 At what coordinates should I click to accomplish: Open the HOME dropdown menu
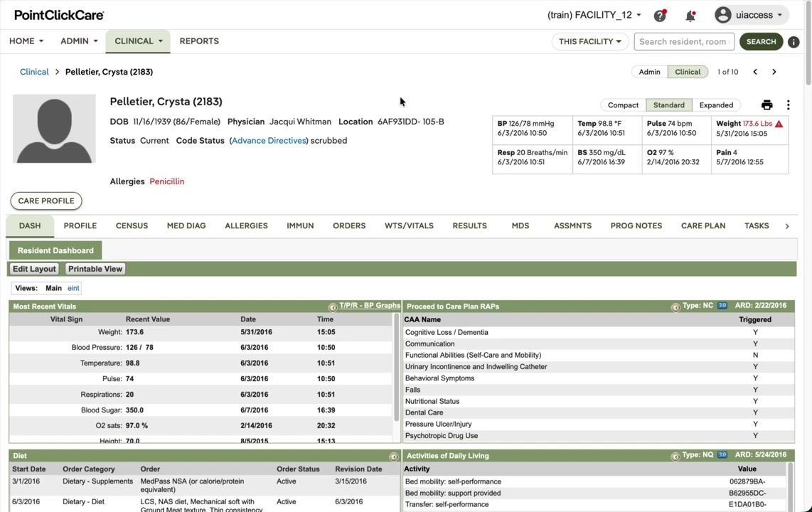(x=26, y=41)
